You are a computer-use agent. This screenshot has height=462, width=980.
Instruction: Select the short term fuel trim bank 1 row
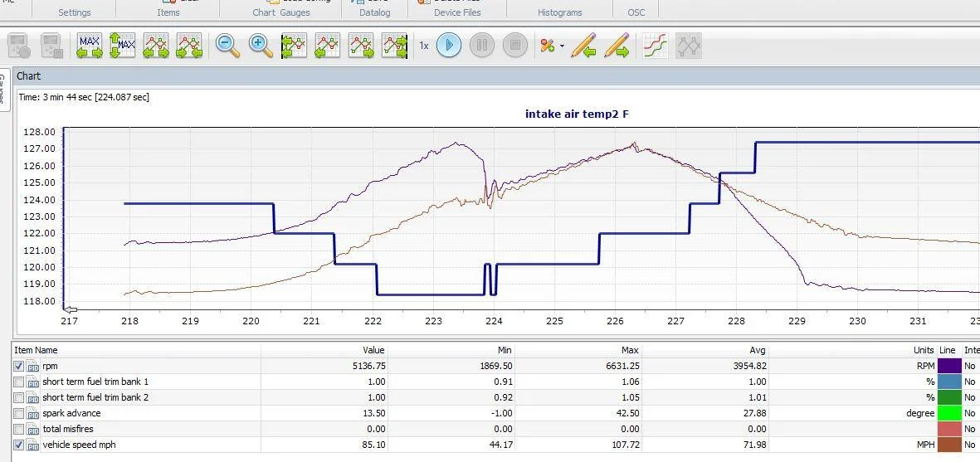click(95, 382)
